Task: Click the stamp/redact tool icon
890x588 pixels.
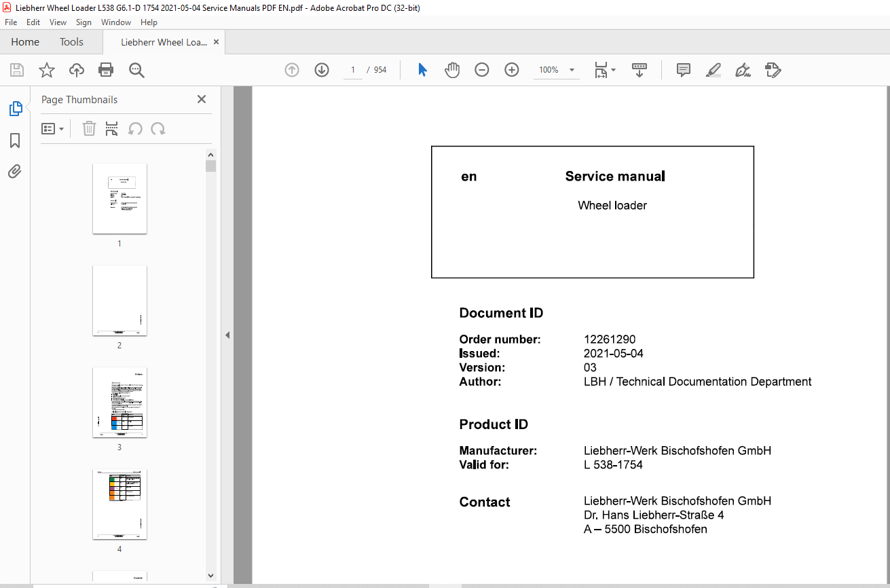Action: tap(773, 70)
